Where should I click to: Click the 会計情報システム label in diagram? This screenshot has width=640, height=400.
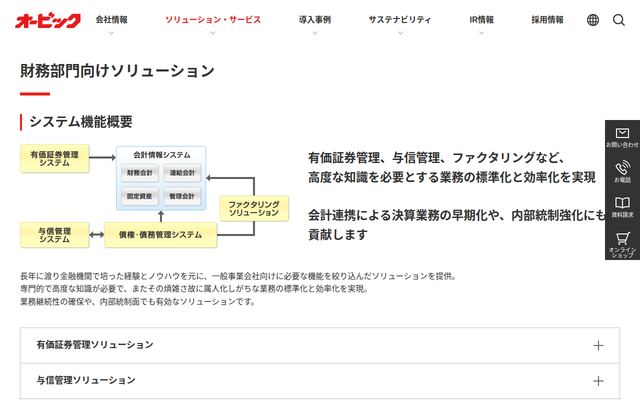coord(162,155)
